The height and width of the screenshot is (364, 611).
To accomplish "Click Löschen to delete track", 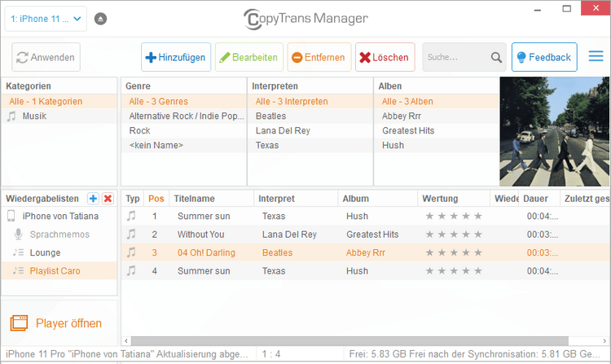I will [385, 57].
